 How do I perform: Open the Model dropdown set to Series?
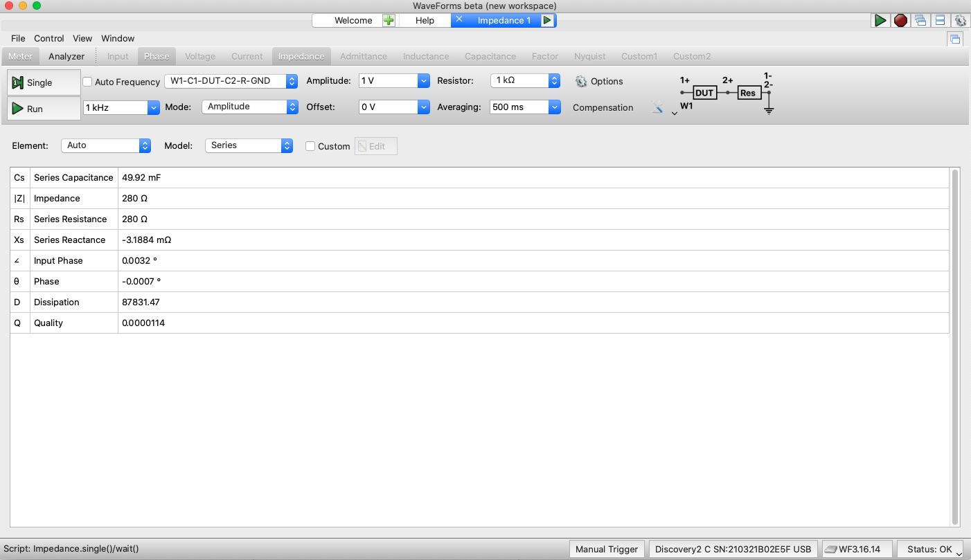coord(249,145)
